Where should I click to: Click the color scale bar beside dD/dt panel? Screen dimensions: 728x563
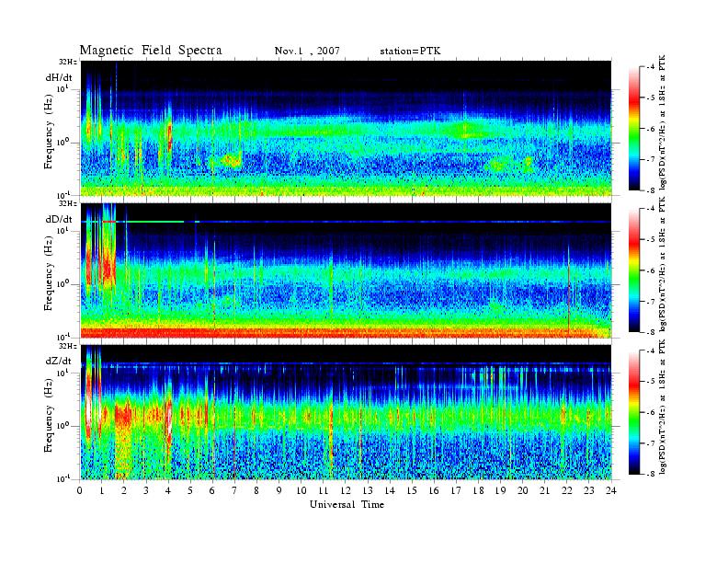pyautogui.click(x=634, y=270)
